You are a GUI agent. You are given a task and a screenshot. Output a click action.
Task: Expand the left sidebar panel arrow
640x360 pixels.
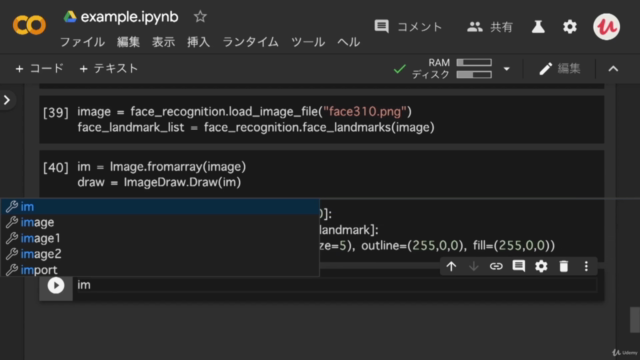point(7,100)
